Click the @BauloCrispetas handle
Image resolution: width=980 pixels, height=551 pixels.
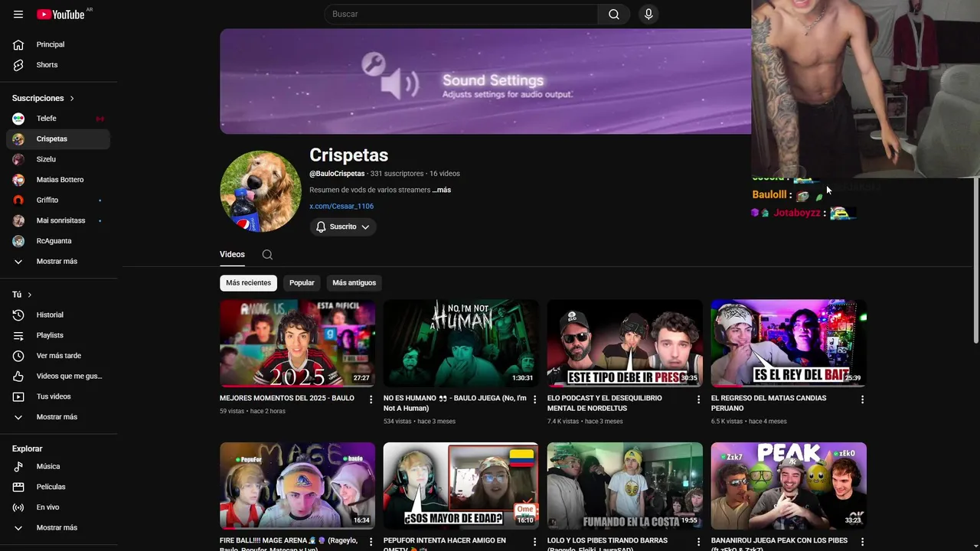pos(337,174)
